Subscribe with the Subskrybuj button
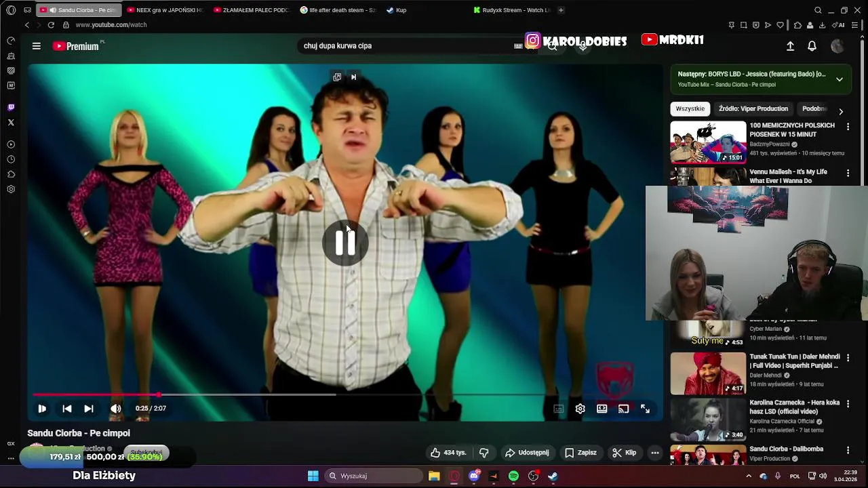 pos(146,452)
